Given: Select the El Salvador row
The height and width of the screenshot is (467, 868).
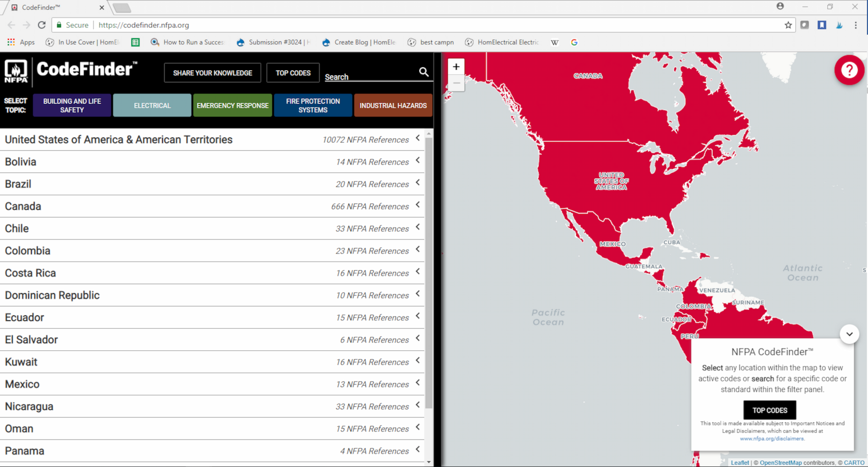Looking at the screenshot, I should point(212,339).
